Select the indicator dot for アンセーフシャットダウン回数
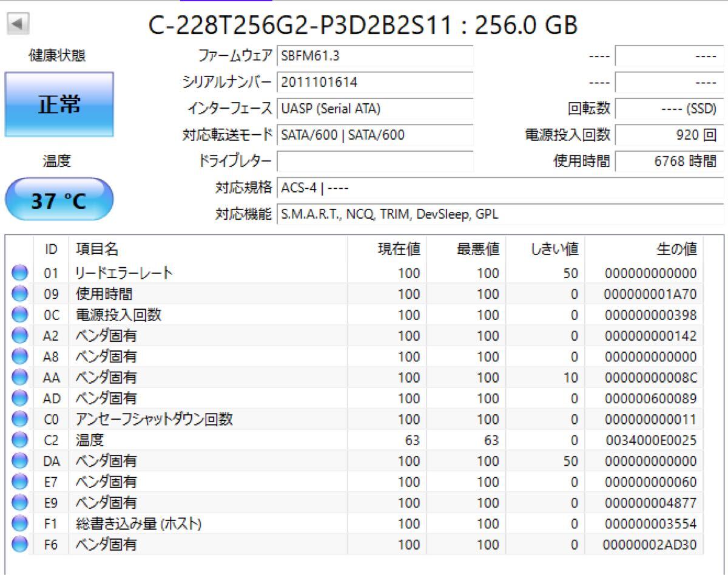 pyautogui.click(x=19, y=419)
